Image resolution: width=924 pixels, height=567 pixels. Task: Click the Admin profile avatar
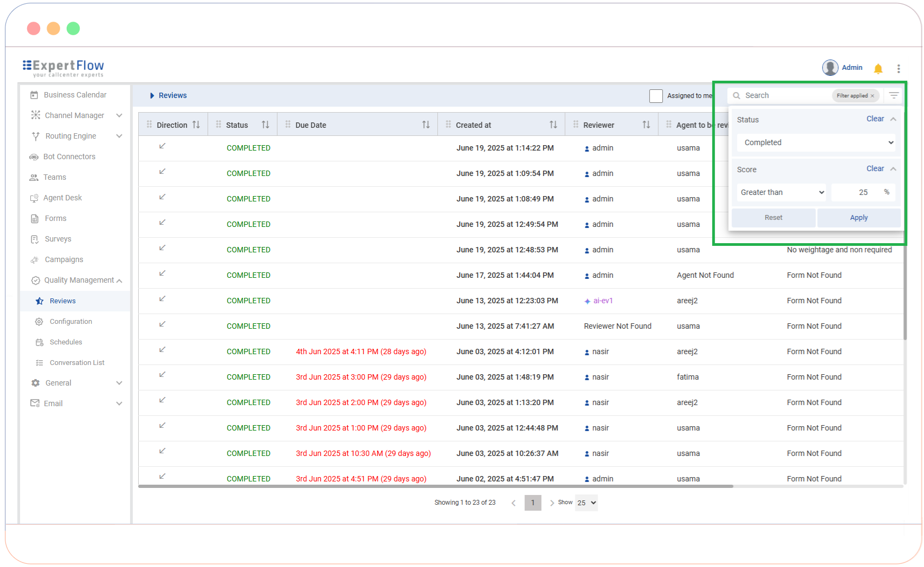830,68
